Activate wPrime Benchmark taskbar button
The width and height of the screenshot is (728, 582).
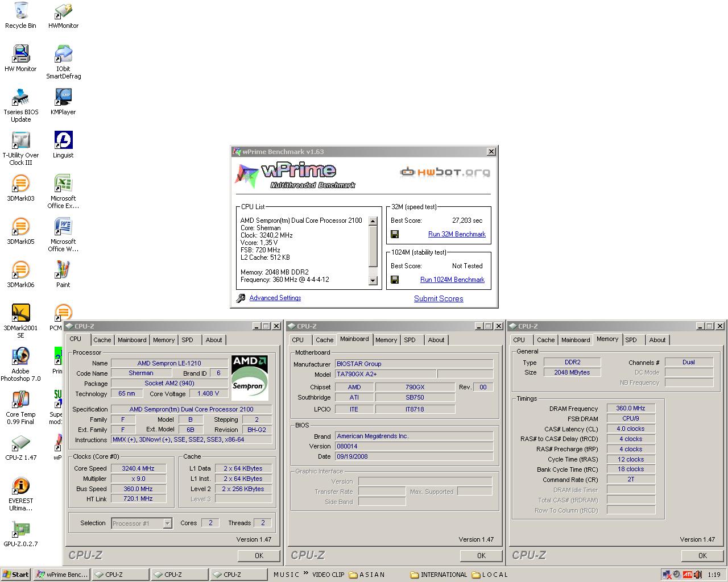[x=62, y=575]
